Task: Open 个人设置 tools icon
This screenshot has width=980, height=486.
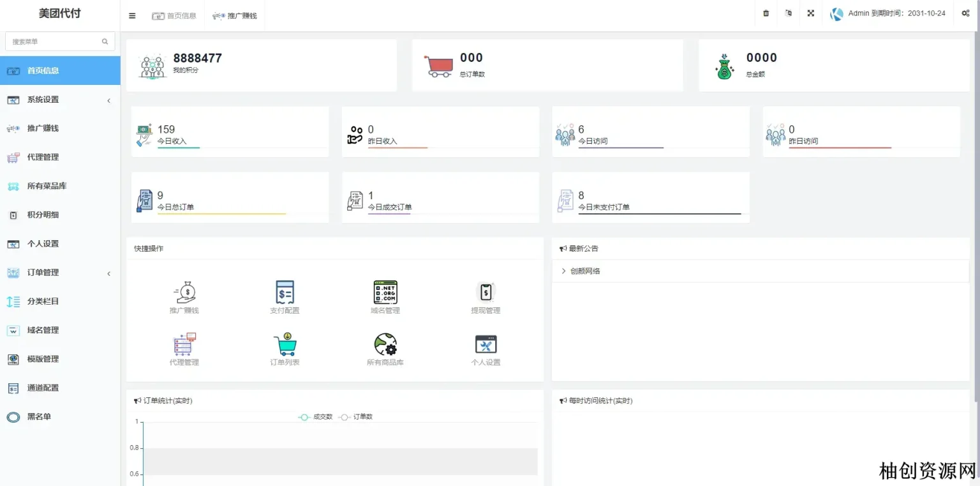Action: [486, 345]
